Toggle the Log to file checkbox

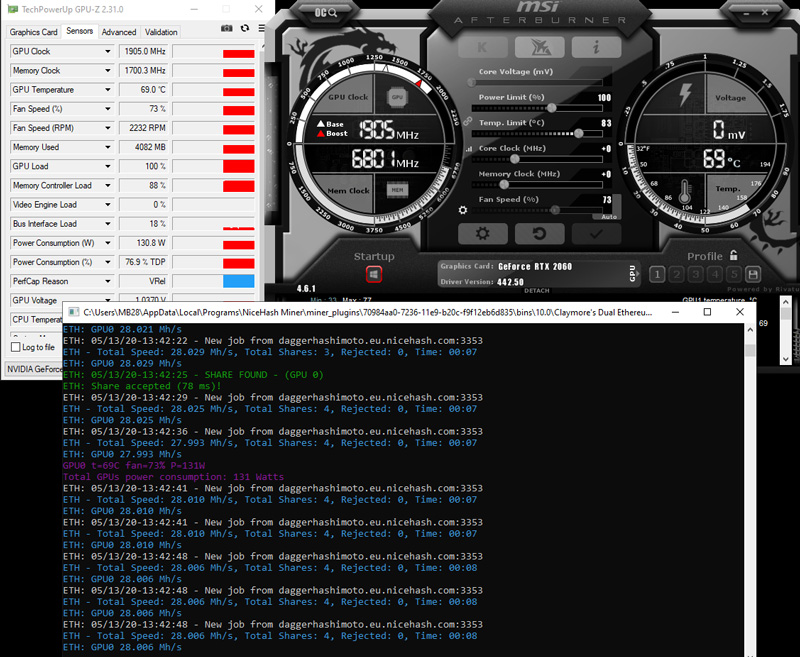(16, 347)
